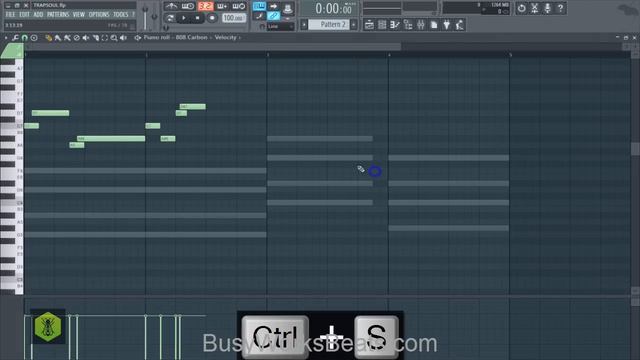Open the FILE menu
Viewport: 640px width, 360px height.
tap(10, 15)
